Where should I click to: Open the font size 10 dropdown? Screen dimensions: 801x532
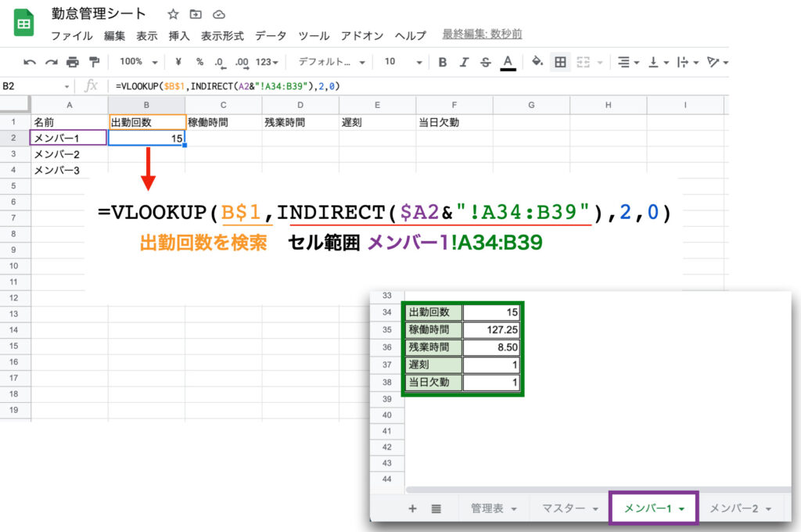[x=403, y=62]
